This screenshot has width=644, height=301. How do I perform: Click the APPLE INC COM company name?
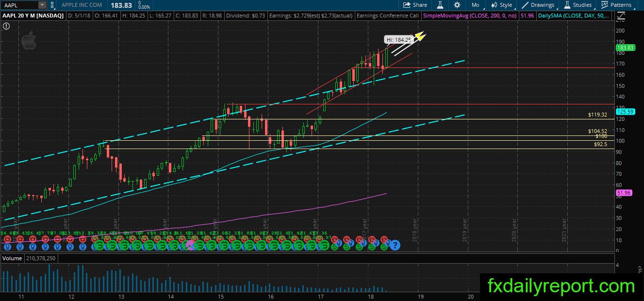82,5
